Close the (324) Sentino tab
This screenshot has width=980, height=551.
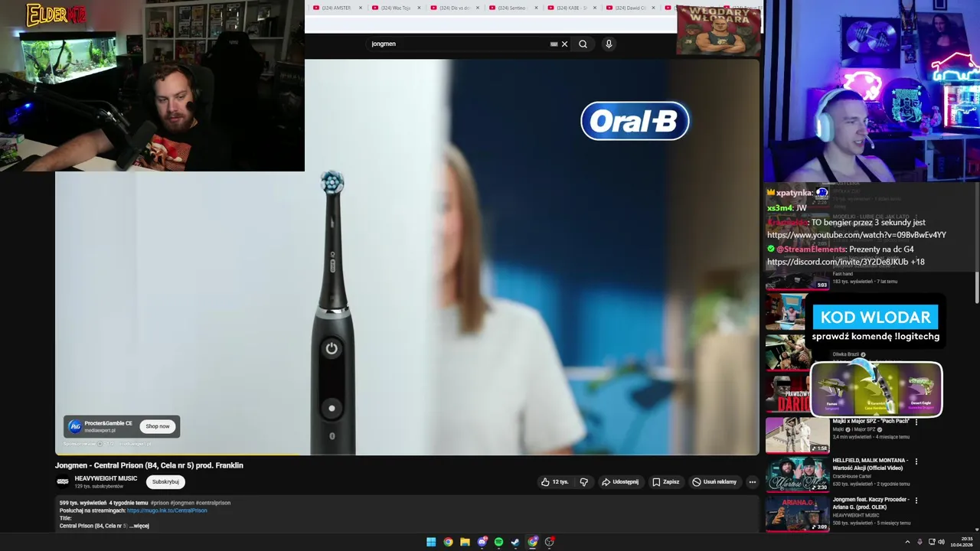pos(536,8)
